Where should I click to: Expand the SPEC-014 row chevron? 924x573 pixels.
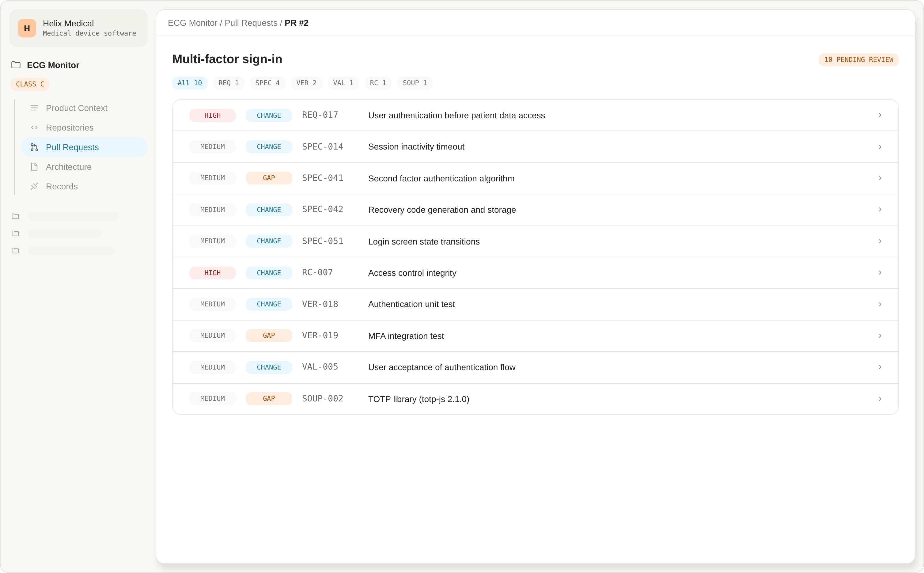tap(880, 147)
